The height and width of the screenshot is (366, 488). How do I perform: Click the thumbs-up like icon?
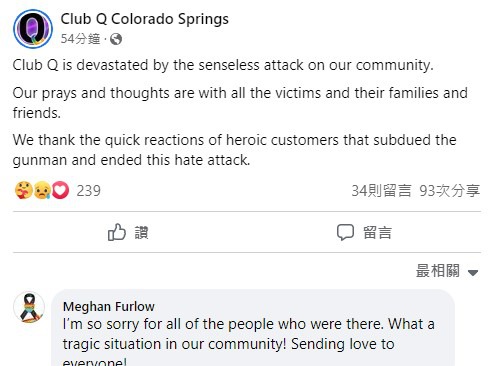pos(117,232)
